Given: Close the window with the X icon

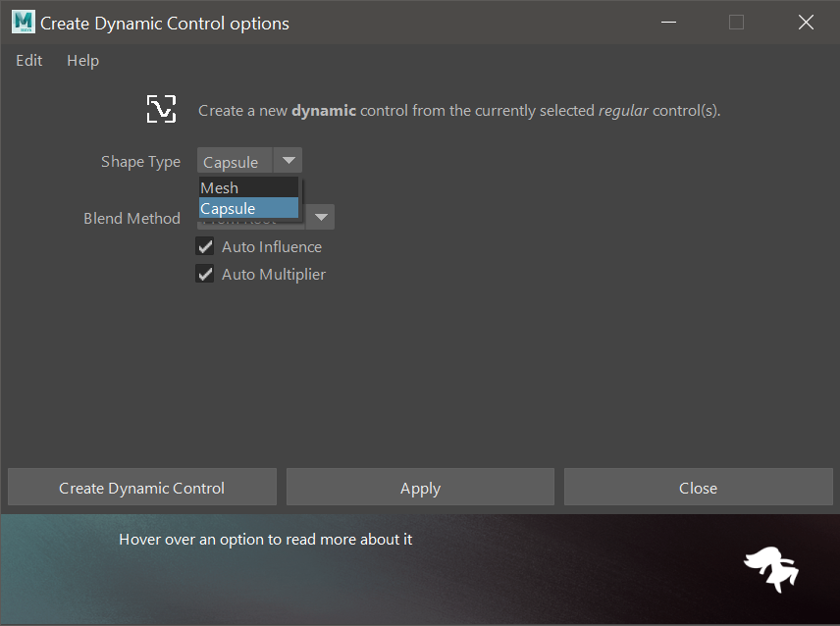Looking at the screenshot, I should point(806,22).
